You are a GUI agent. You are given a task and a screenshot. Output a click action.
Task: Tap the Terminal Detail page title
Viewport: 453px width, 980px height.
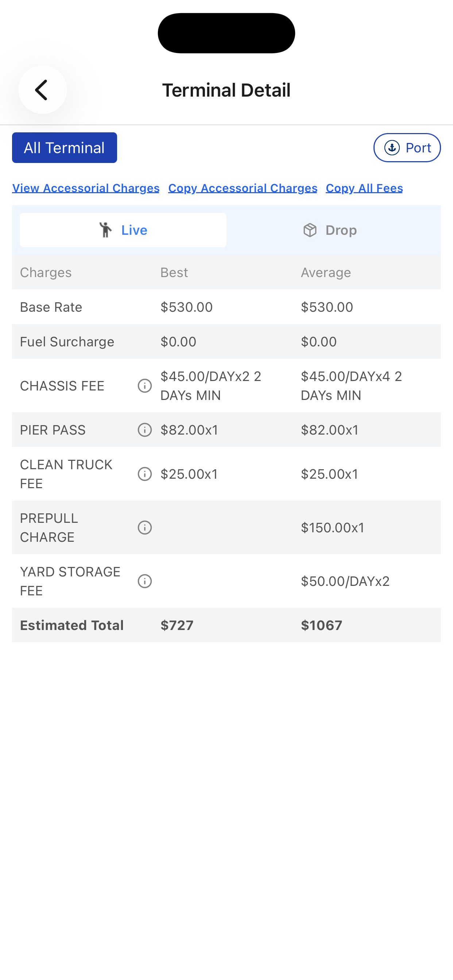point(226,90)
